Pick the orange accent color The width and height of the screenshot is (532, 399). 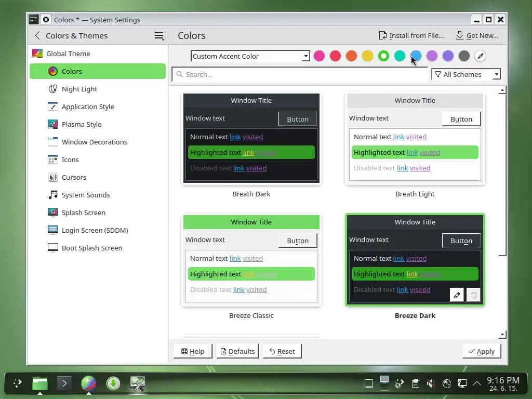click(351, 56)
